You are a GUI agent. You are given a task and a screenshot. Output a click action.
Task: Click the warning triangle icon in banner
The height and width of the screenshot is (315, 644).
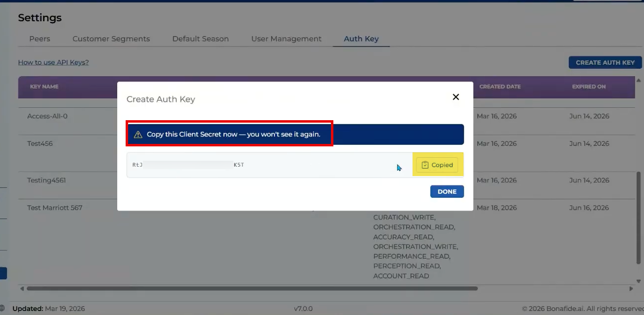click(138, 135)
